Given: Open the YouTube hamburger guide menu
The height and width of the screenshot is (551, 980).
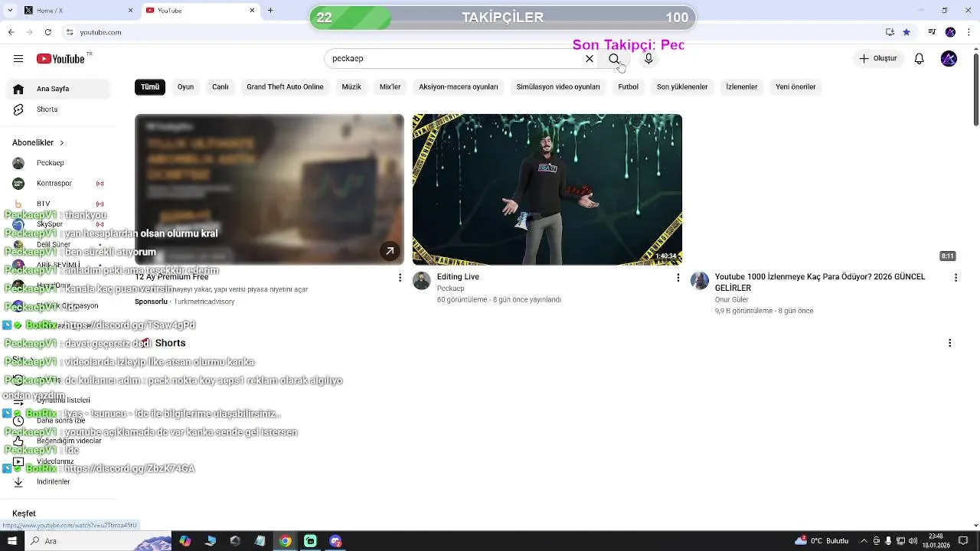Looking at the screenshot, I should (x=18, y=59).
